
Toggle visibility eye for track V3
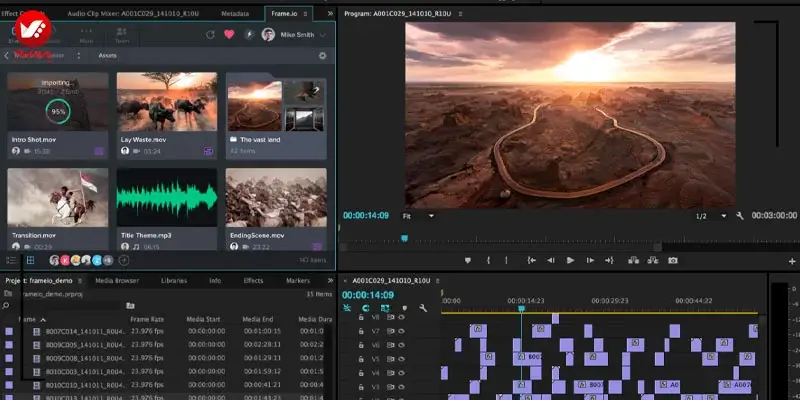pos(402,387)
